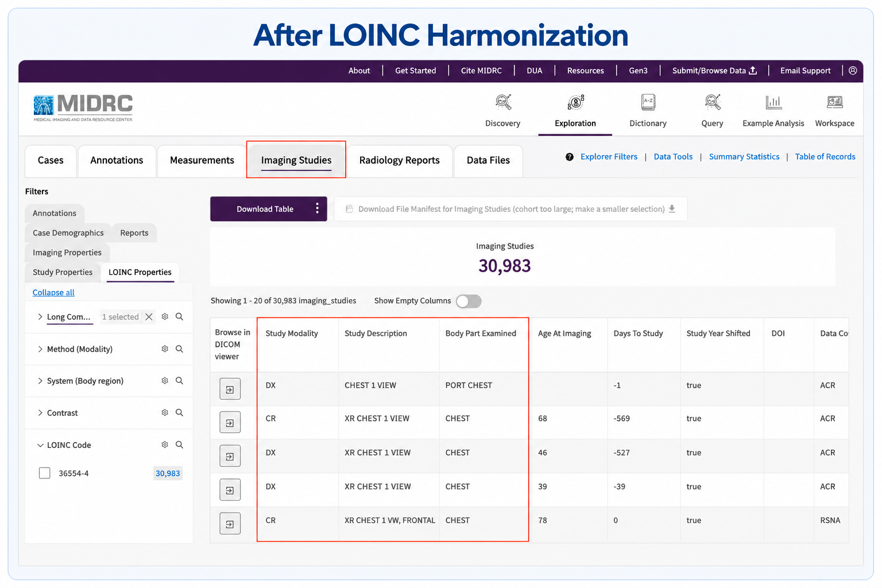882x588 pixels.
Task: Click Download File Manifest for Imaging Studies
Action: pos(510,209)
